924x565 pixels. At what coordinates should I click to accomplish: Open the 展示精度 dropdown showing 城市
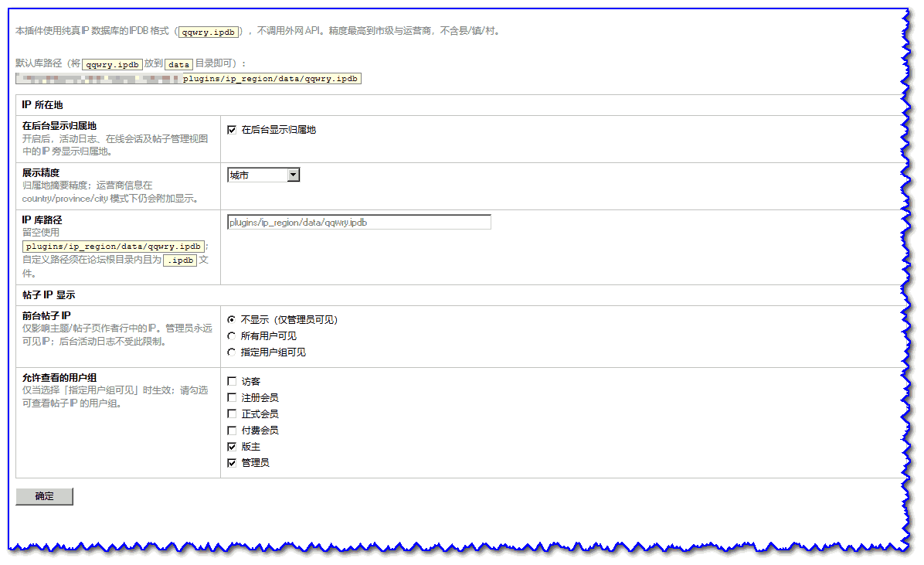[263, 175]
